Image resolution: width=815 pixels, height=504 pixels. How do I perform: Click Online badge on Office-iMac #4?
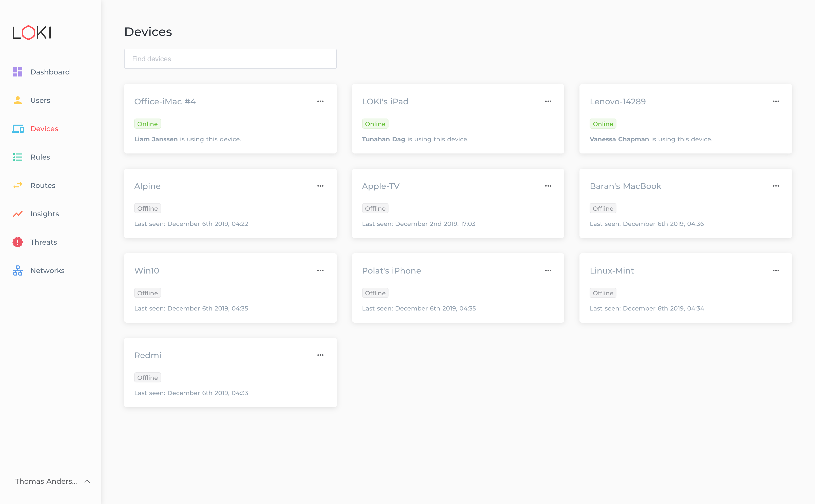coord(147,124)
